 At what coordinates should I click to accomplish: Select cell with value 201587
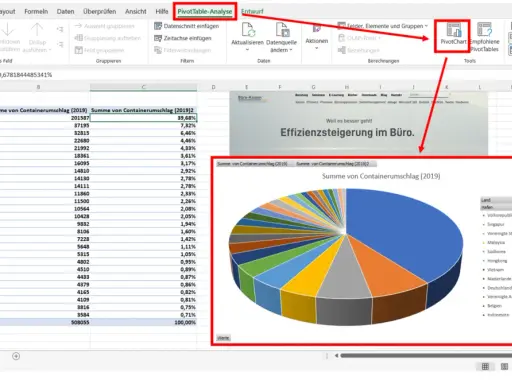coord(45,118)
